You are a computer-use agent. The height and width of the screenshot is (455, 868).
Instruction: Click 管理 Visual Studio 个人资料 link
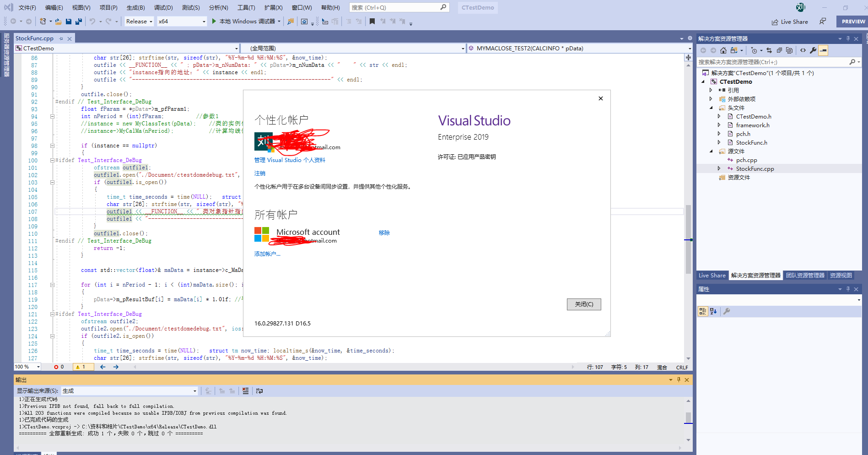tap(290, 160)
